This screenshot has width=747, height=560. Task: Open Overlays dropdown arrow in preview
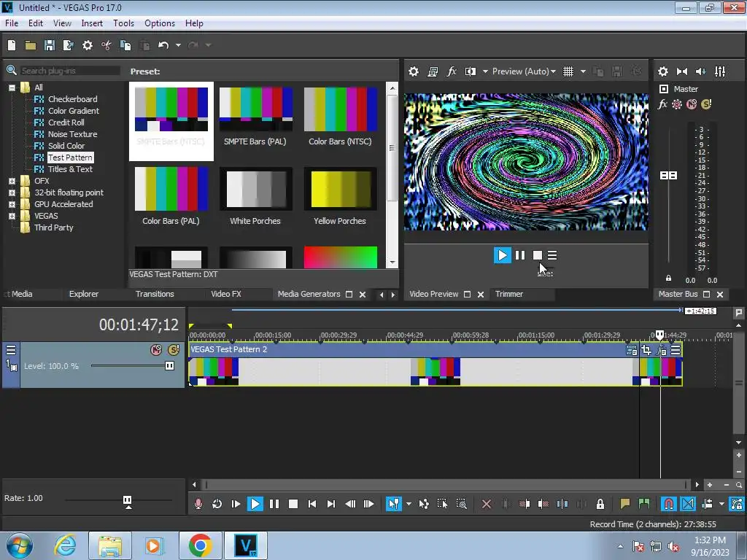583,71
